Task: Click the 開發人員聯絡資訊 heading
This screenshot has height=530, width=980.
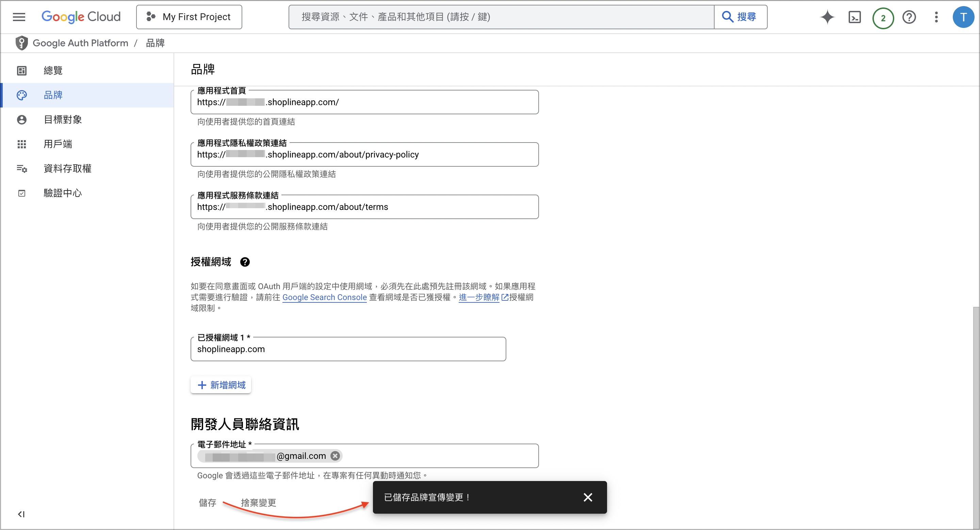Action: (x=245, y=424)
